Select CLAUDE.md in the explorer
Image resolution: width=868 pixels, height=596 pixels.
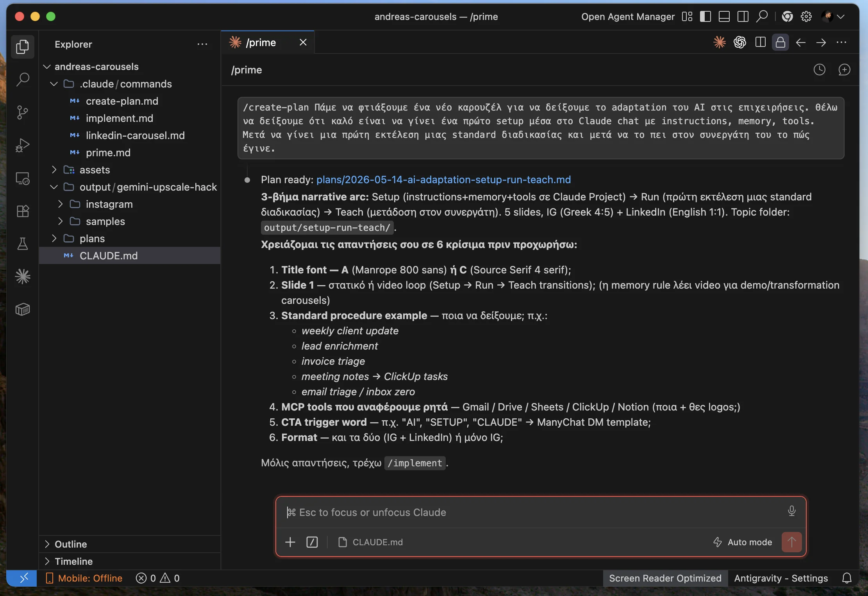pyautogui.click(x=130, y=255)
